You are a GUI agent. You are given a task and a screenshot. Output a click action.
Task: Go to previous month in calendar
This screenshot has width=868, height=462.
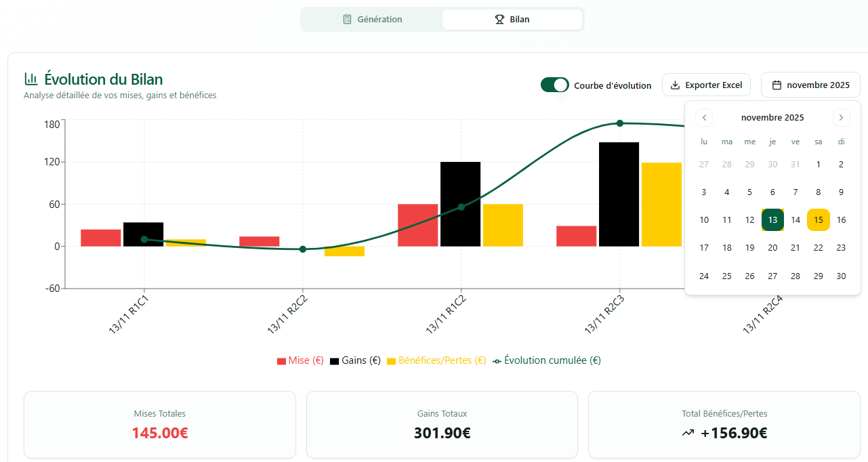click(704, 117)
